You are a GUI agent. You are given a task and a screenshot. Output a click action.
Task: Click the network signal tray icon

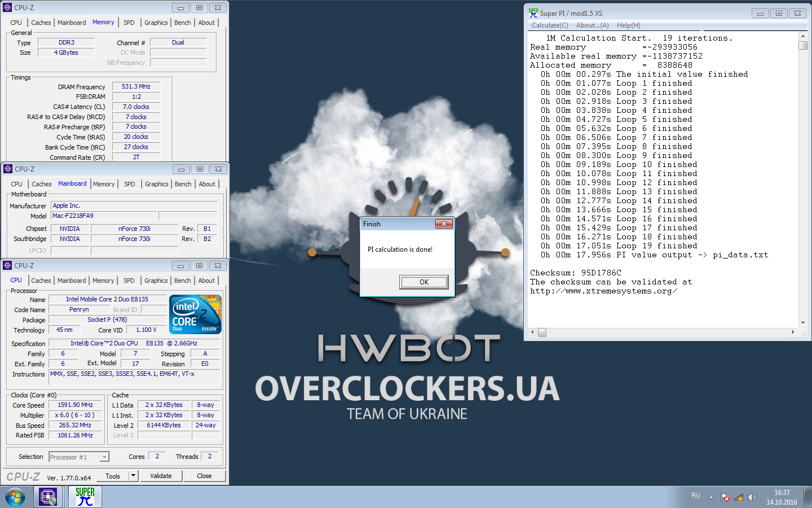click(738, 497)
